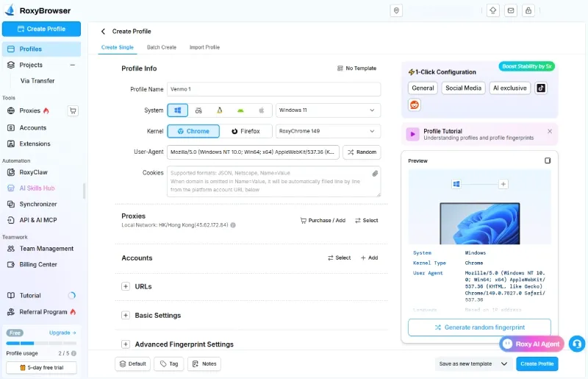Collapse the Projects sidebar group
The height and width of the screenshot is (379, 588).
click(x=72, y=65)
